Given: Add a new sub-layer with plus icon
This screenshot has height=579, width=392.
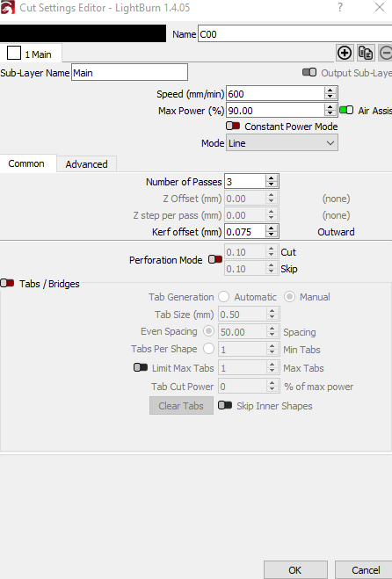Looking at the screenshot, I should [345, 53].
